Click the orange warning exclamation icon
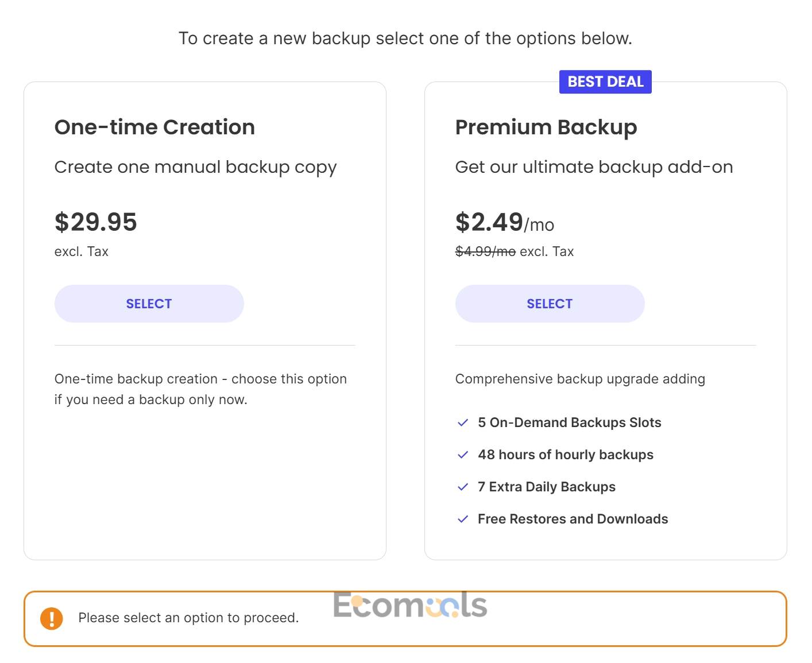812x663 pixels. point(52,618)
